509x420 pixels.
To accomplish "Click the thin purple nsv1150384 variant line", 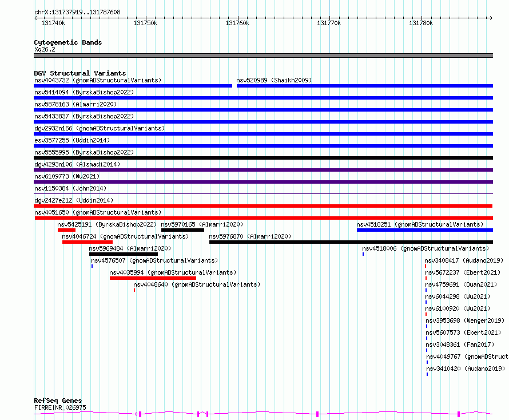I will click(x=263, y=194).
